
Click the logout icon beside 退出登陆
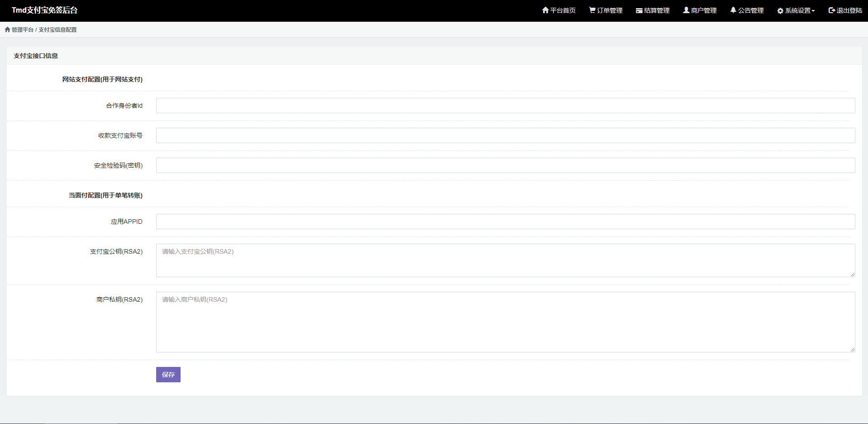(x=832, y=10)
